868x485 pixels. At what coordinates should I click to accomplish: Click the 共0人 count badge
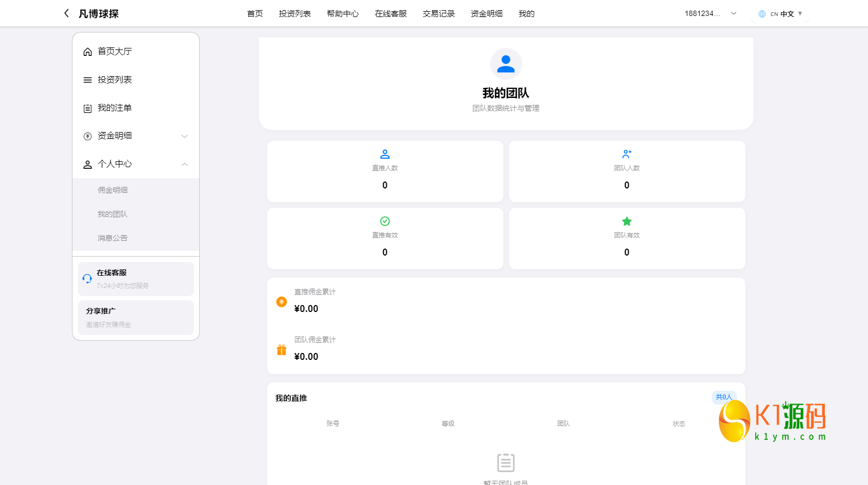click(724, 397)
